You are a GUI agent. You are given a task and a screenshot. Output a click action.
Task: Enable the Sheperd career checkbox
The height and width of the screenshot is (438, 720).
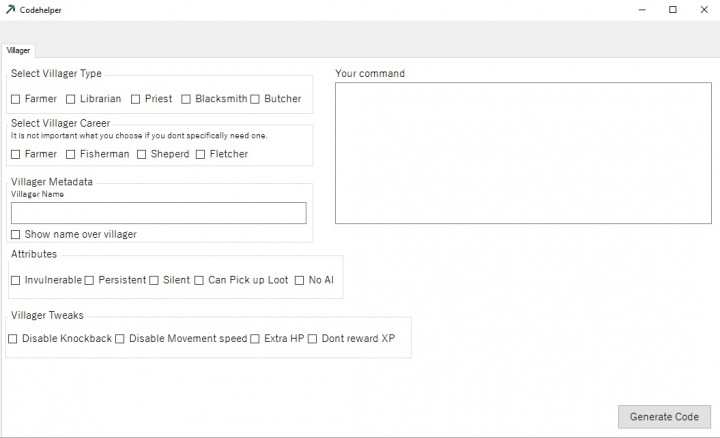point(142,154)
